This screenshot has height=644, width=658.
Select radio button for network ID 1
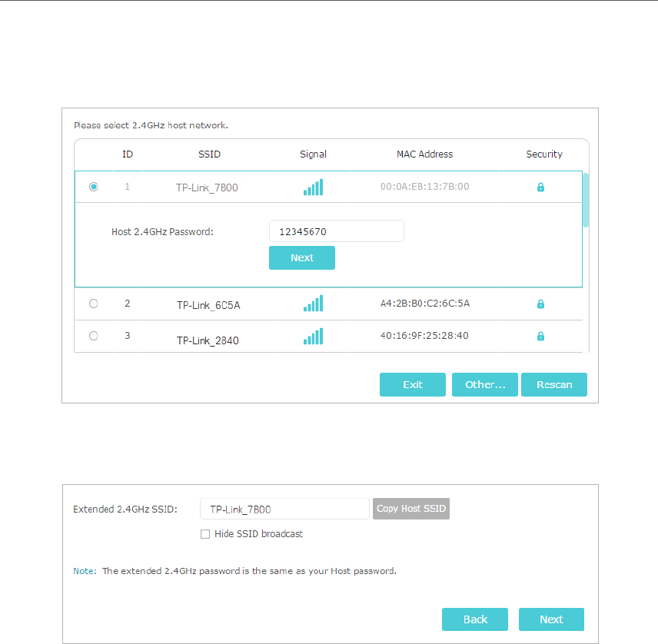pyautogui.click(x=94, y=187)
